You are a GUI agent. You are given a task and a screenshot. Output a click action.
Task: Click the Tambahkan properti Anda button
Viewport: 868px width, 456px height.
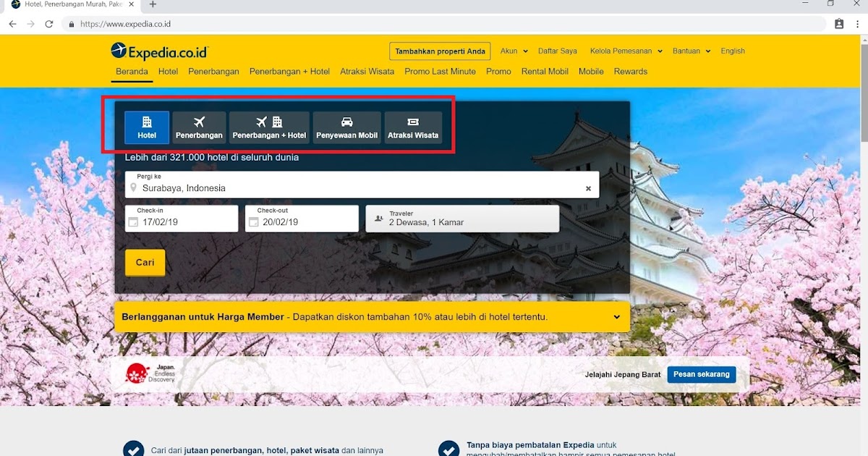click(440, 51)
